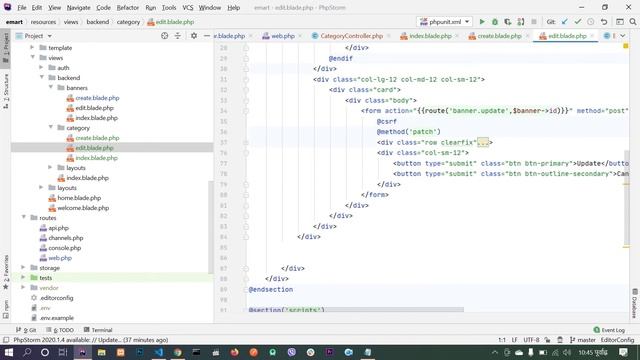Open the Event Log
Screen dimensions: 640x360
(x=609, y=330)
